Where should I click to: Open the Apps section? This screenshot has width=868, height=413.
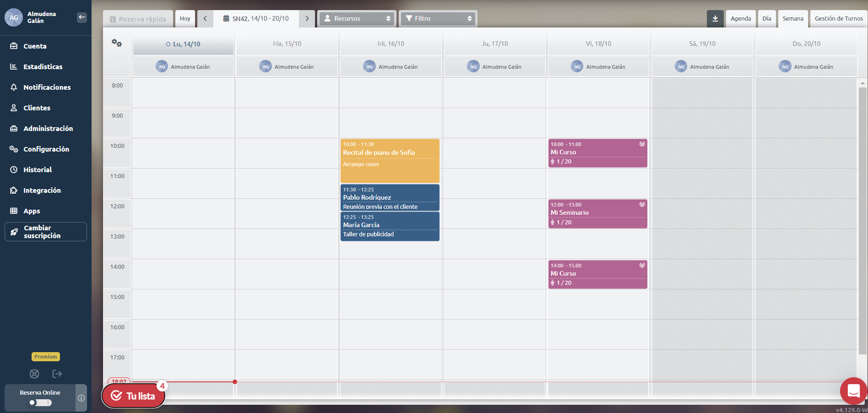tap(33, 211)
